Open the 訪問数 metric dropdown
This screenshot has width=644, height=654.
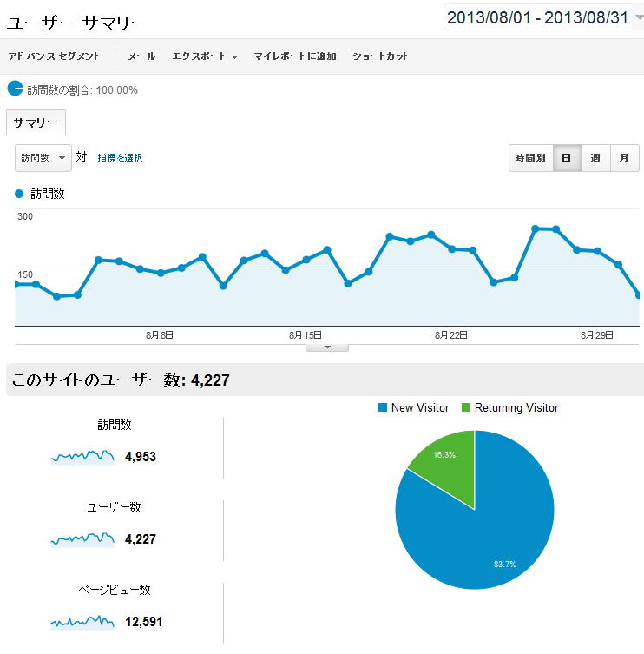[43, 158]
